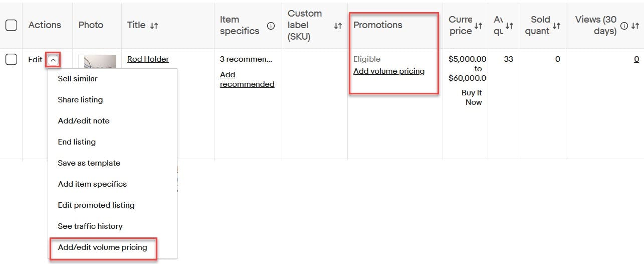Toggle the select-all listings checkbox
The height and width of the screenshot is (264, 644).
[x=11, y=26]
